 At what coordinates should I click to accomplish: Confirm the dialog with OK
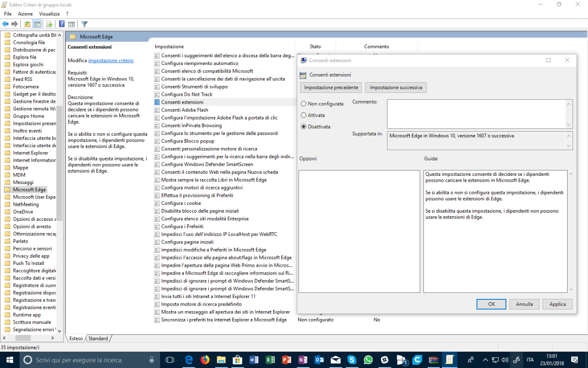[x=491, y=304]
